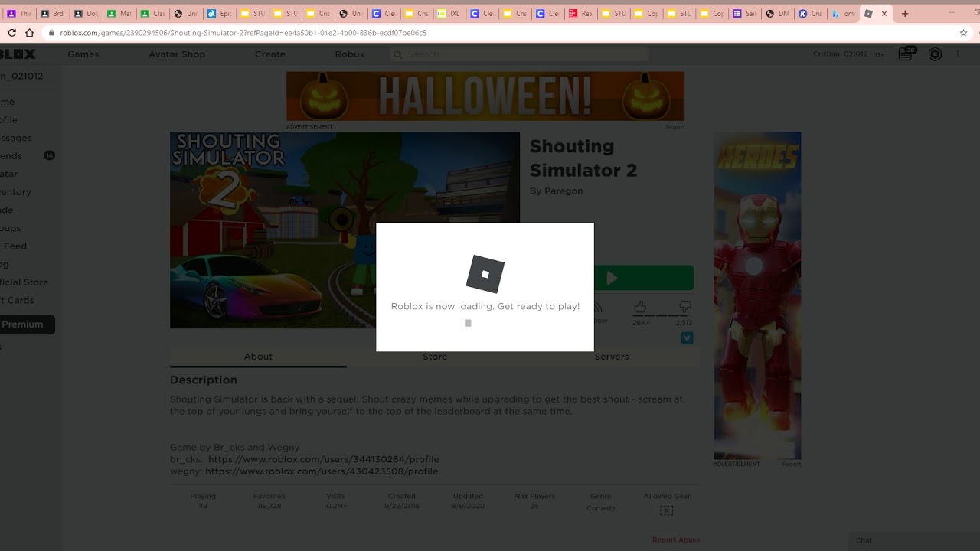Go to the browser home page icon

tap(30, 33)
